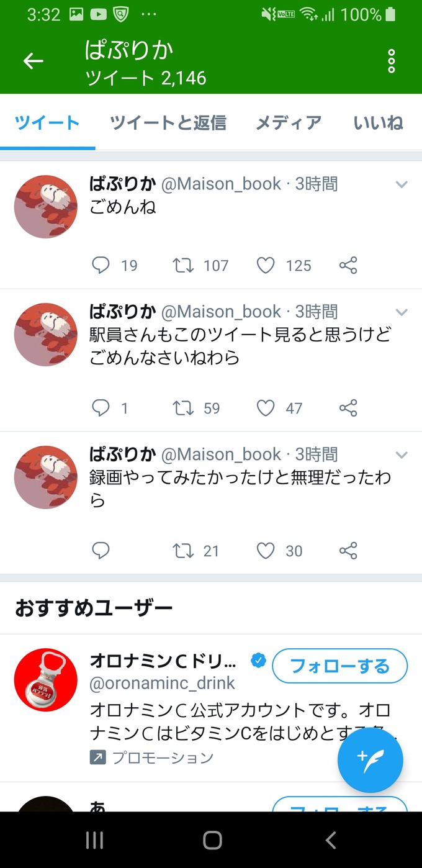The width and height of the screenshot is (422, 868).
Task: Expand chevron menu on 駅員さん tweet
Action: [402, 312]
